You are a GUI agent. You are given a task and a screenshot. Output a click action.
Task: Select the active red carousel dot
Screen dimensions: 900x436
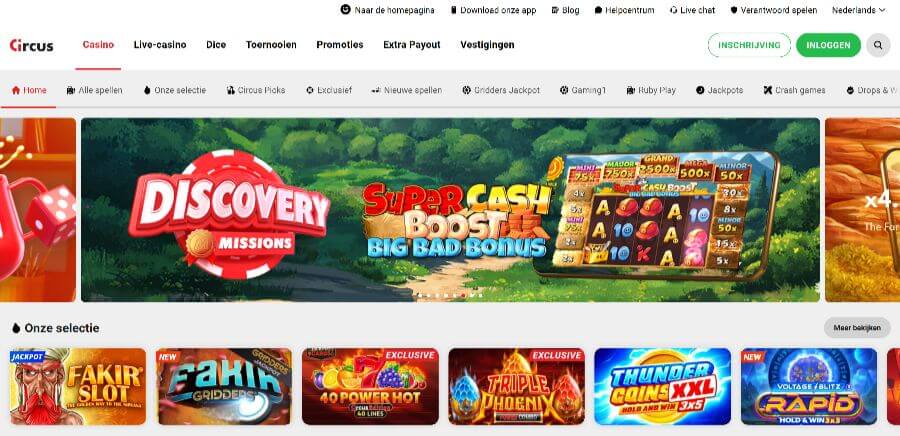coord(463,295)
